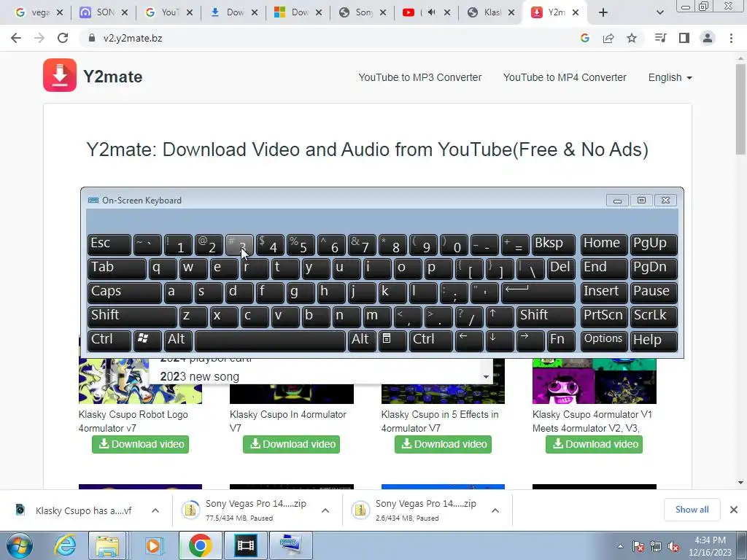747x560 pixels.
Task: Expand options for the 2.6/434 MB download
Action: click(x=495, y=510)
